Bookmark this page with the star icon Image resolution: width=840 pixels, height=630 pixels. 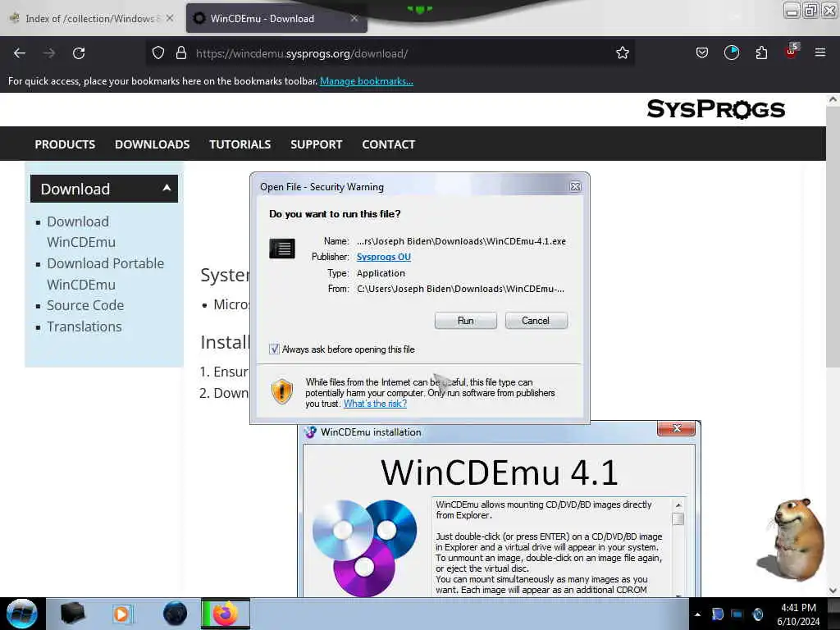(x=622, y=53)
